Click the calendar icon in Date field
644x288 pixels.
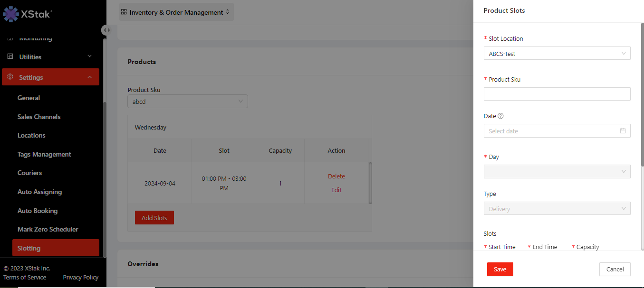click(623, 131)
